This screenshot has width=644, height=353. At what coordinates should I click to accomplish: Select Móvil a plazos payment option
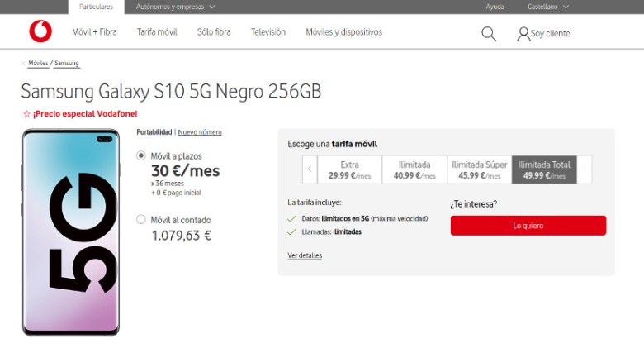(141, 155)
